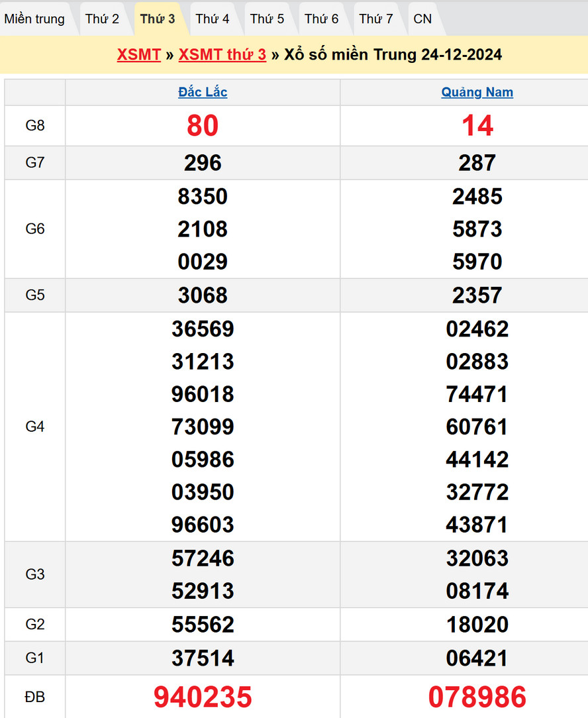The image size is (588, 718).
Task: Open the Đắc Lắc province link
Action: (x=203, y=92)
